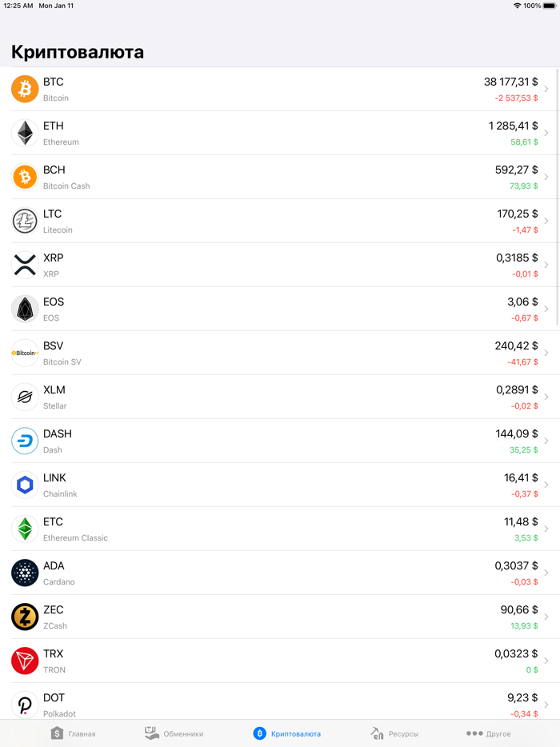Select the Bitcoin Cash price 592,27 $

516,170
